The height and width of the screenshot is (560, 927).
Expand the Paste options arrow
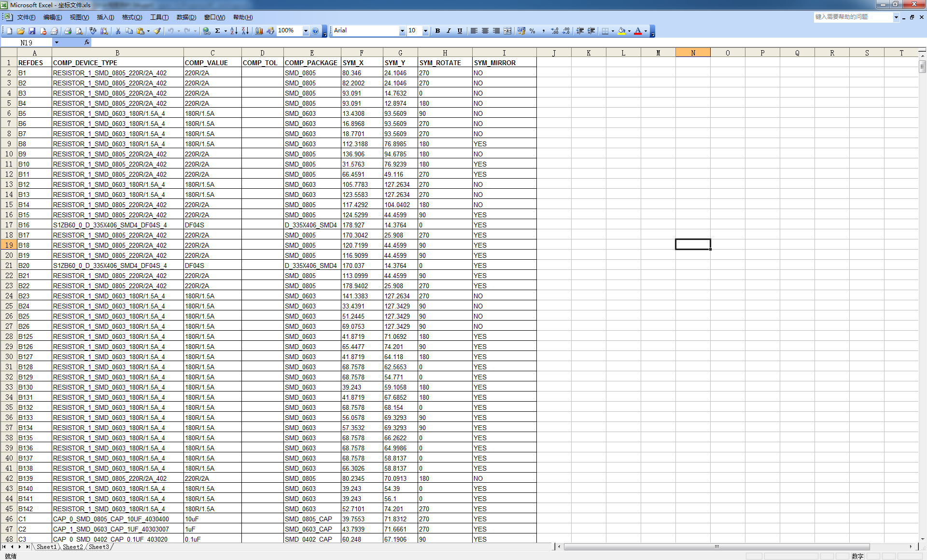click(148, 31)
